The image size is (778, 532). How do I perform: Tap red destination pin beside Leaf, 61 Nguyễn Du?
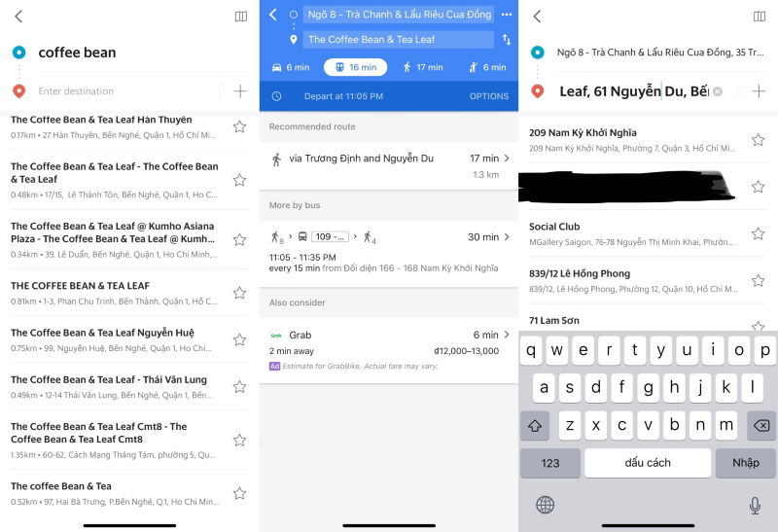tap(538, 91)
